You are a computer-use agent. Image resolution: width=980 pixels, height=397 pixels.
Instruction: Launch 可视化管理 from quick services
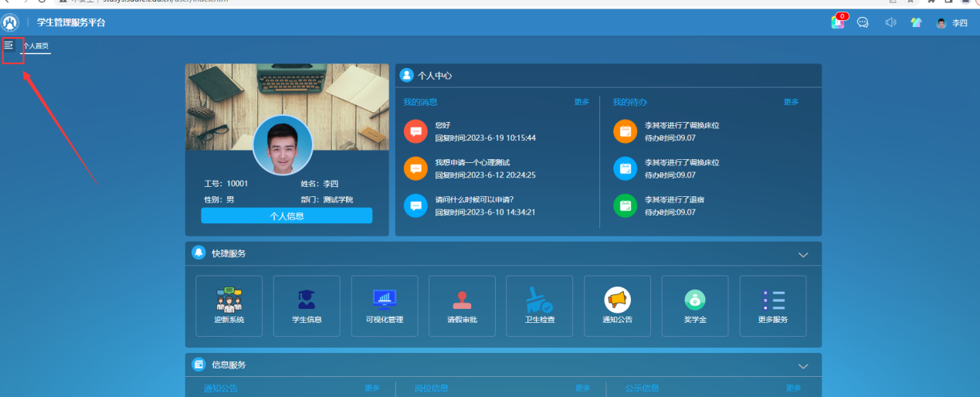pos(385,300)
